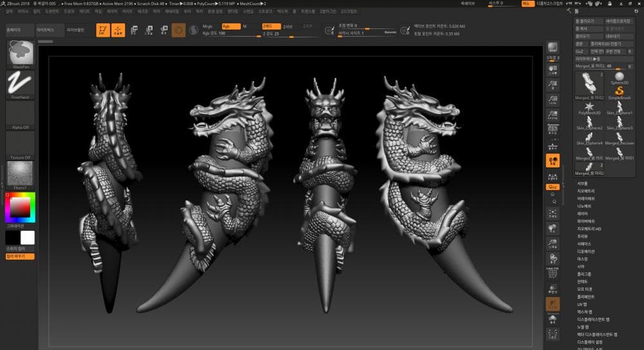This screenshot has height=350, width=644.
Task: Click the Rotate icon in right shelf
Action: pyautogui.click(x=553, y=258)
